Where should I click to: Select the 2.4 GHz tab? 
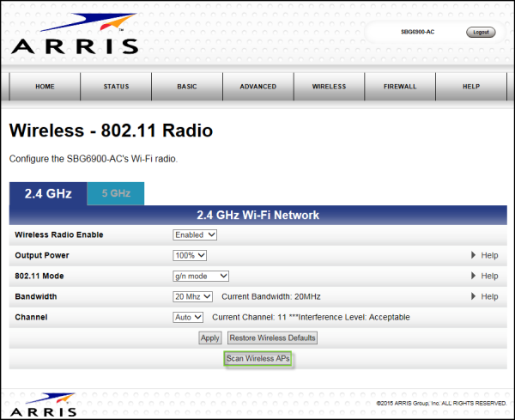48,194
